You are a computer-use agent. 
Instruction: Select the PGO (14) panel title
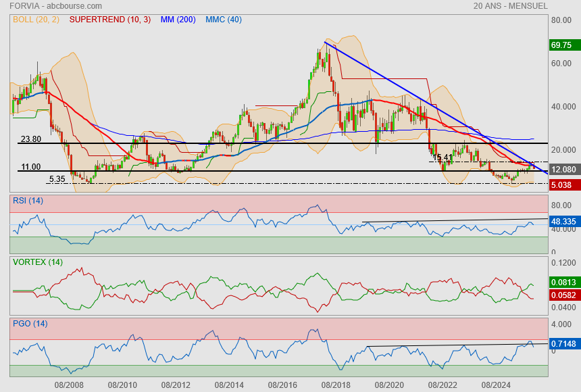click(30, 324)
